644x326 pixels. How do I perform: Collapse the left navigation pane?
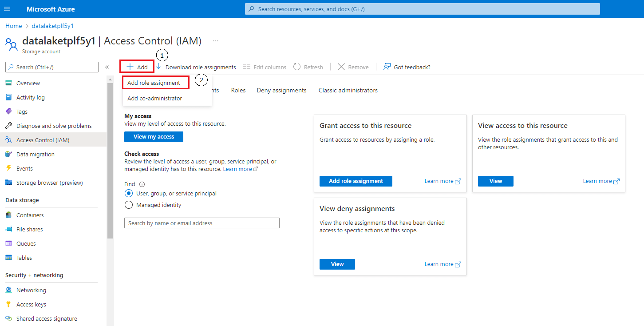click(107, 67)
